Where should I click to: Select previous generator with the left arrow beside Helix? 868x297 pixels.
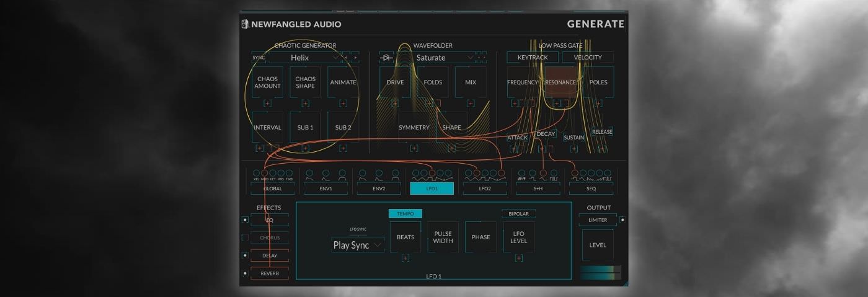pos(347,58)
